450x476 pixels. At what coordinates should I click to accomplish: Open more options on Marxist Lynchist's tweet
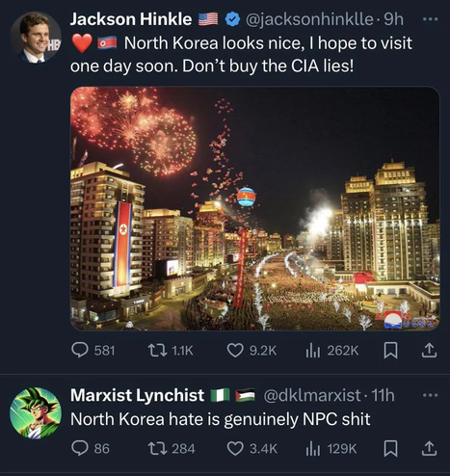point(430,395)
